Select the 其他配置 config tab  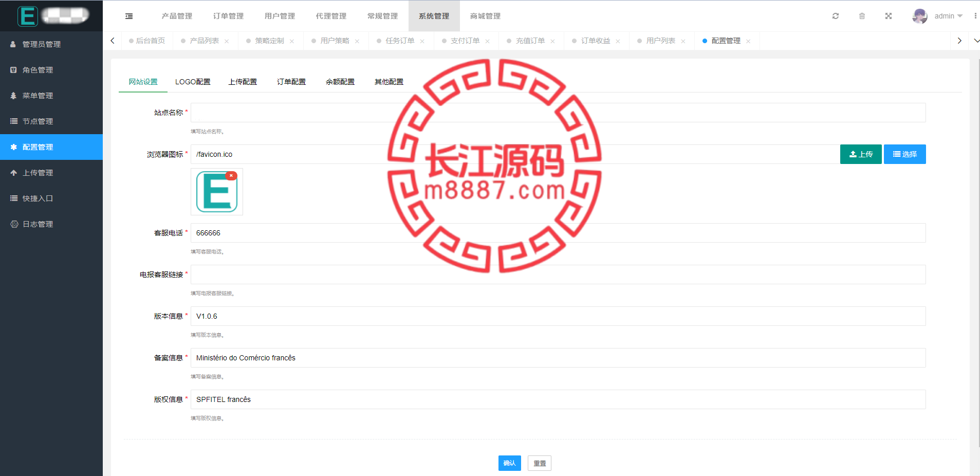click(389, 82)
